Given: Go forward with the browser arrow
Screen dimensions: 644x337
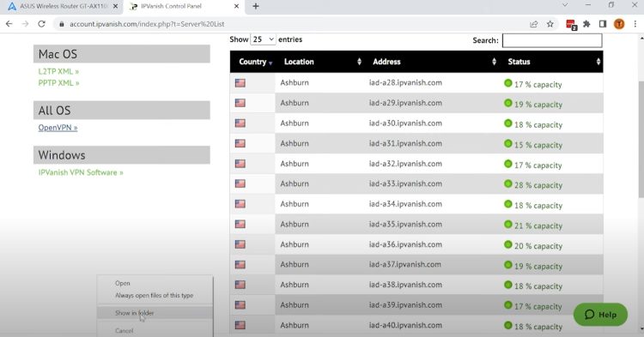Looking at the screenshot, I should point(26,24).
